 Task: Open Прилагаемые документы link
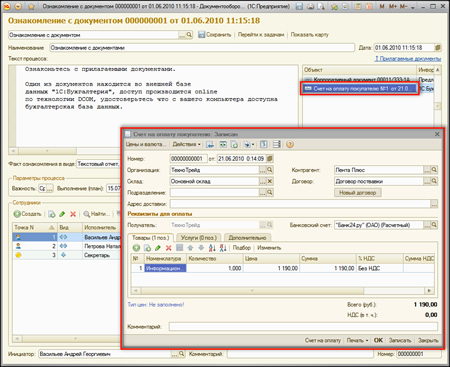408,59
